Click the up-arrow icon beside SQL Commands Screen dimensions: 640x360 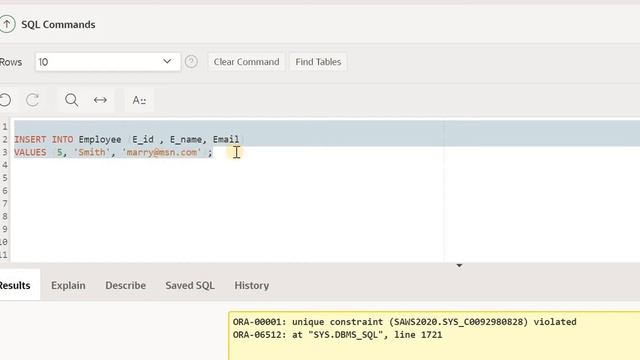(x=7, y=24)
